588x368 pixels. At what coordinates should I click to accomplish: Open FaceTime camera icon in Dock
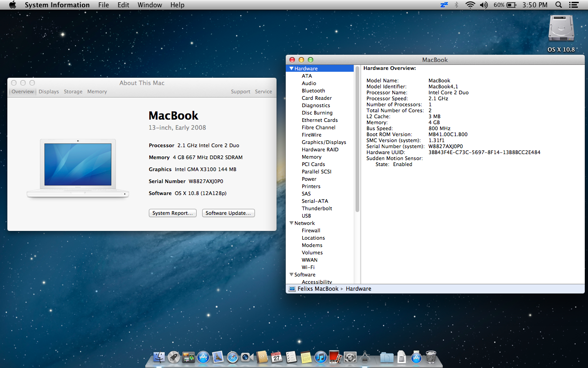tap(247, 357)
